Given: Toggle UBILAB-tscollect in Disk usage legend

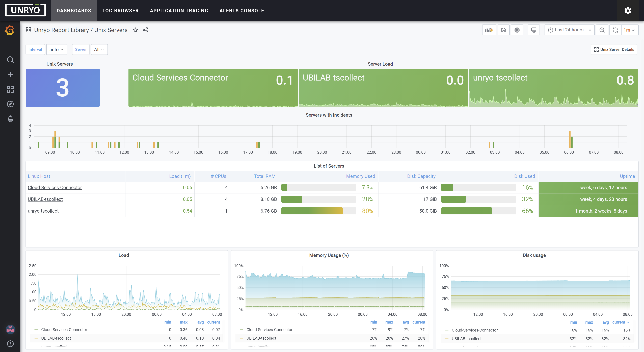Looking at the screenshot, I should [x=467, y=339].
